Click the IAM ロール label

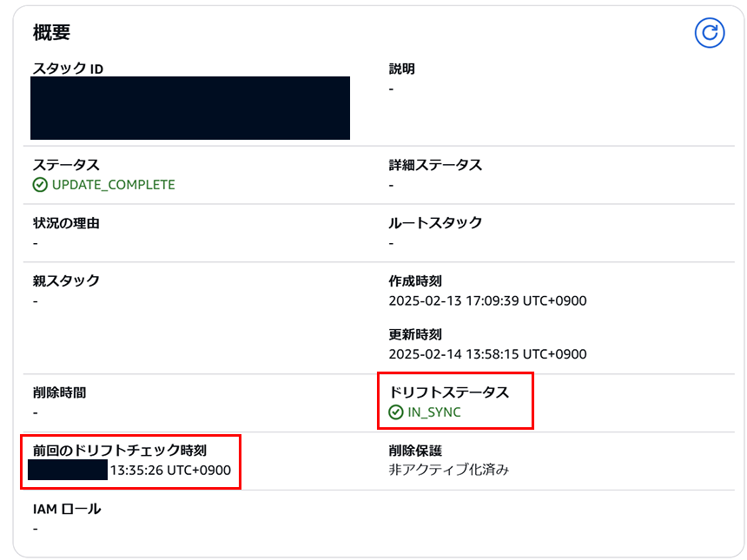tap(67, 509)
